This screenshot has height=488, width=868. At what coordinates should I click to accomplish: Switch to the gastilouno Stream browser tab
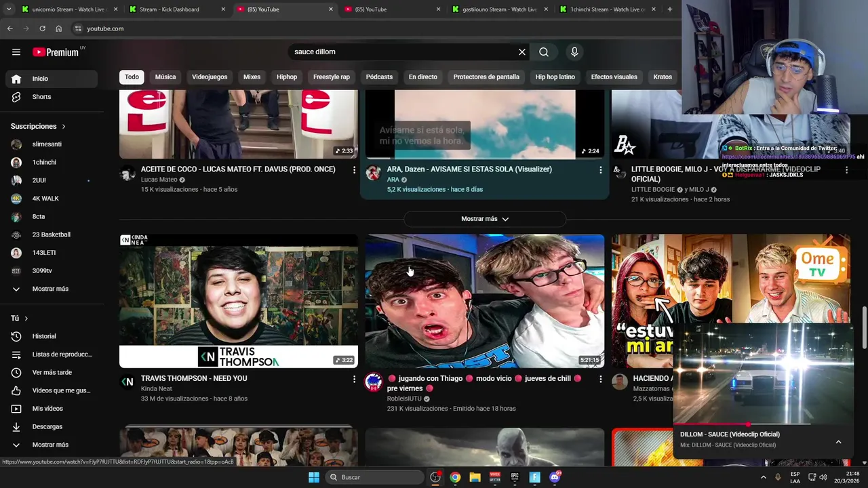point(500,9)
